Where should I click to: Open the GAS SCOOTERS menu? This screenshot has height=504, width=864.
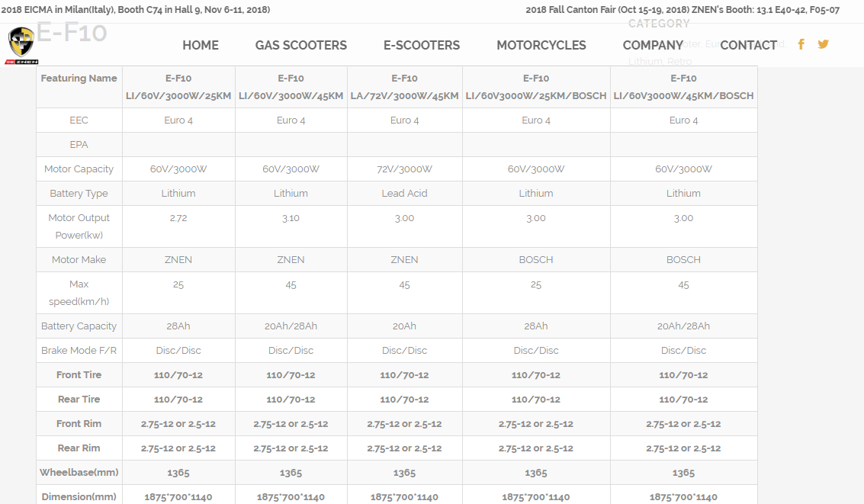(300, 45)
